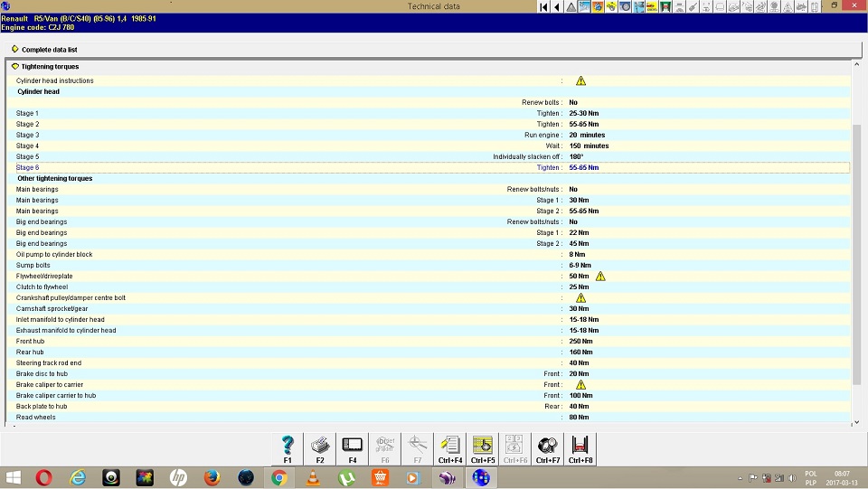View the brake caliper to carrier warning
This screenshot has width=868, height=489.
pos(580,385)
